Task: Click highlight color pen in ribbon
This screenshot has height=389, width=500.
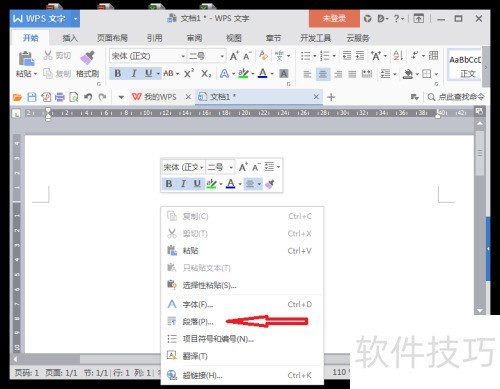Action: 243,73
